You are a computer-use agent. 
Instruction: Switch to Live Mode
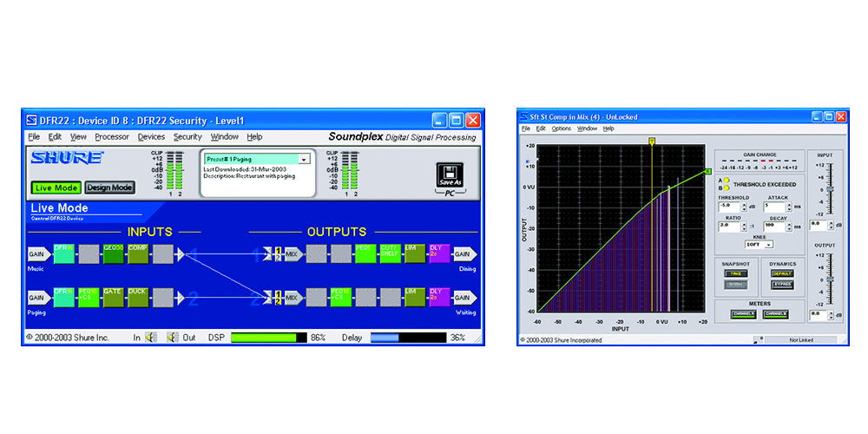point(56,187)
